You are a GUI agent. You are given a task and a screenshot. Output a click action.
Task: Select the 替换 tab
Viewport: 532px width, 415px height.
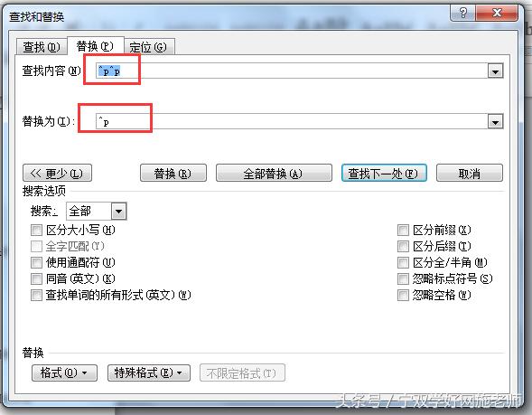(96, 46)
